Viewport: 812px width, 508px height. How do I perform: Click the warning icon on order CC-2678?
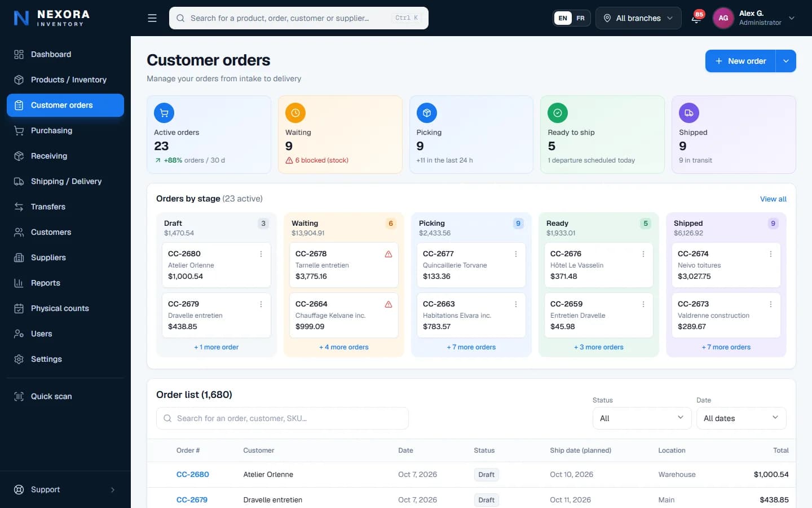pyautogui.click(x=389, y=254)
